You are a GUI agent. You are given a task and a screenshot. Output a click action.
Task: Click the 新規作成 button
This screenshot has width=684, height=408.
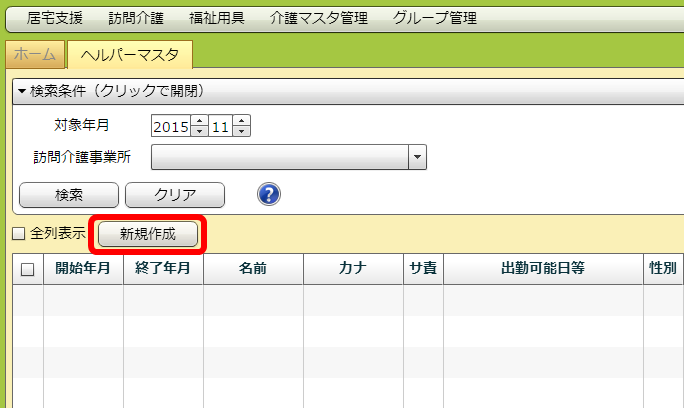click(147, 234)
